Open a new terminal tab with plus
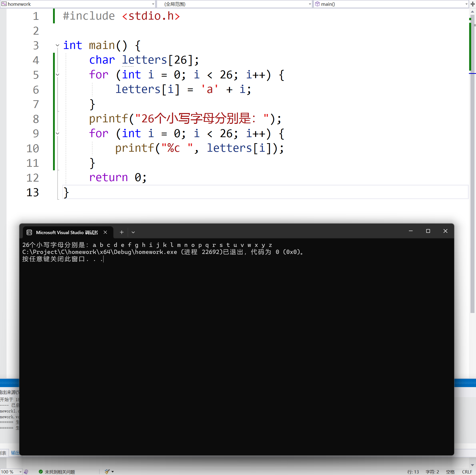The height and width of the screenshot is (475, 476). [x=122, y=232]
